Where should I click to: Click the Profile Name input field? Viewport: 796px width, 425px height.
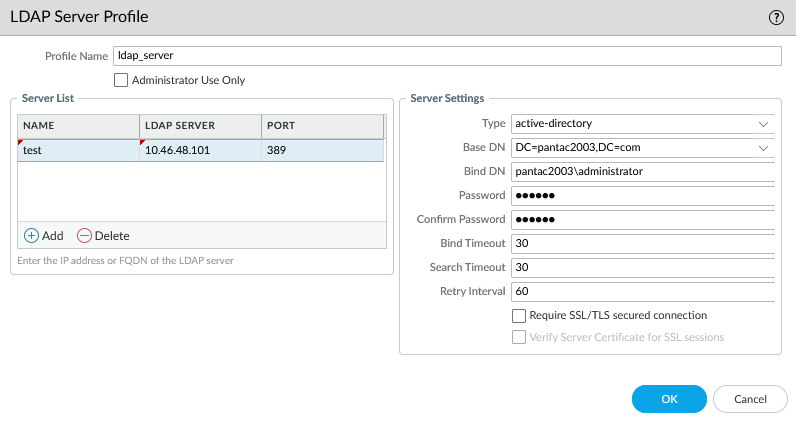point(447,56)
